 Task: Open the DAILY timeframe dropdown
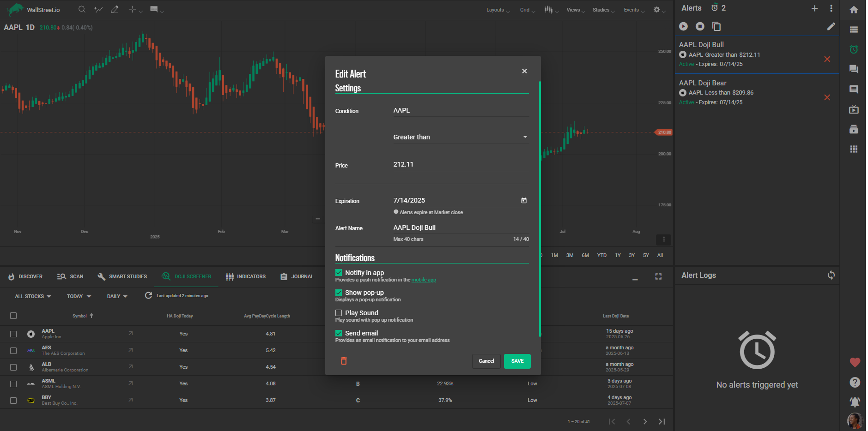[x=117, y=296]
